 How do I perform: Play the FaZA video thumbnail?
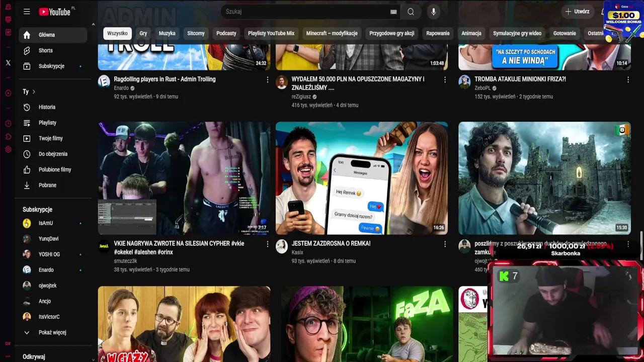pos(367,324)
